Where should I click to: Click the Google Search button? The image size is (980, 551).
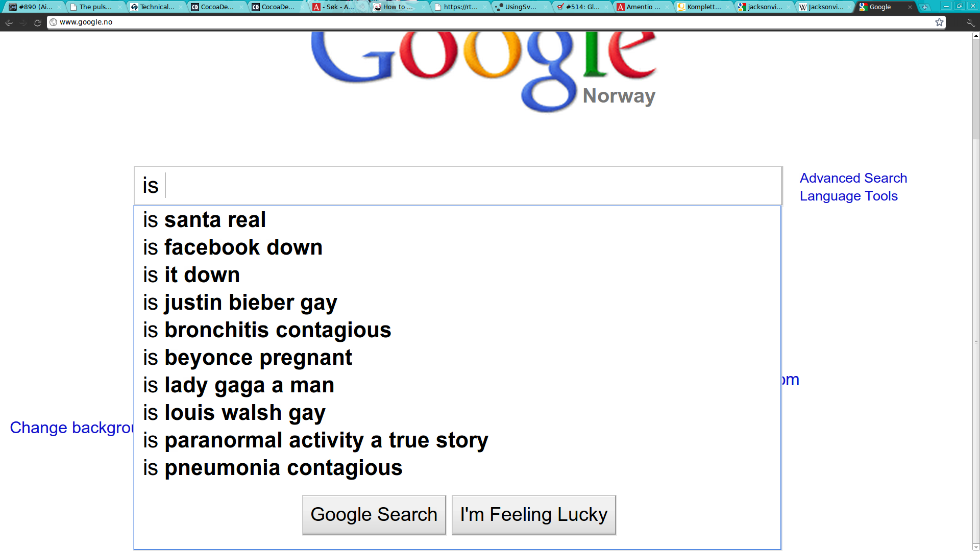click(374, 515)
